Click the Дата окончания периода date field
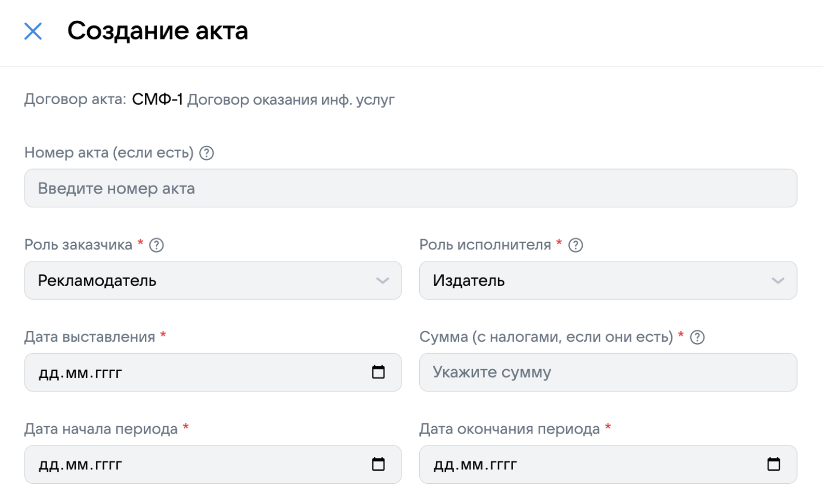 pyautogui.click(x=608, y=464)
